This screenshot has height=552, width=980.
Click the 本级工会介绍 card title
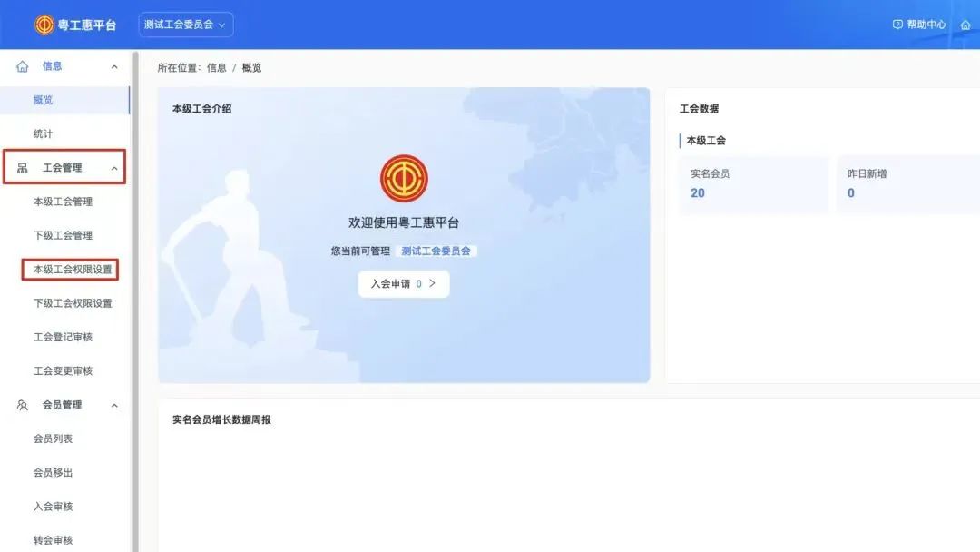click(x=201, y=109)
